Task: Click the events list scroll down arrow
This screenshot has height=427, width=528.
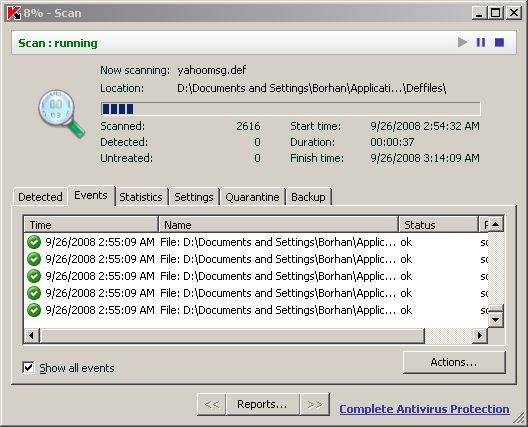Action: coord(496,319)
